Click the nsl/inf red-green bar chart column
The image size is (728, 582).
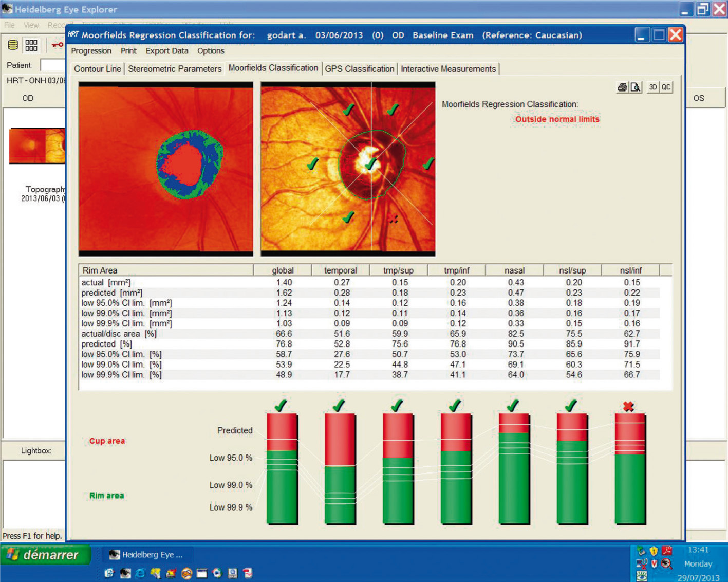pyautogui.click(x=630, y=468)
